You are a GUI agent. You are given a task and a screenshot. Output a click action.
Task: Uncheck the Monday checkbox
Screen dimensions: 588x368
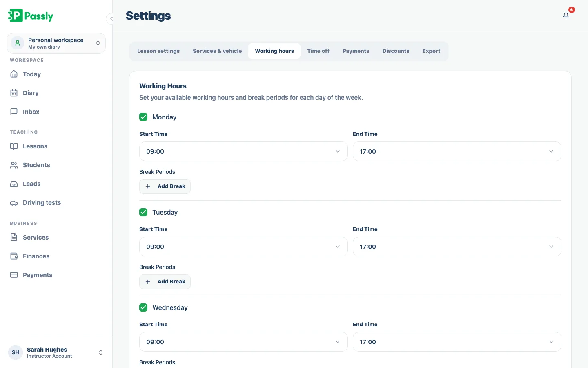(143, 117)
